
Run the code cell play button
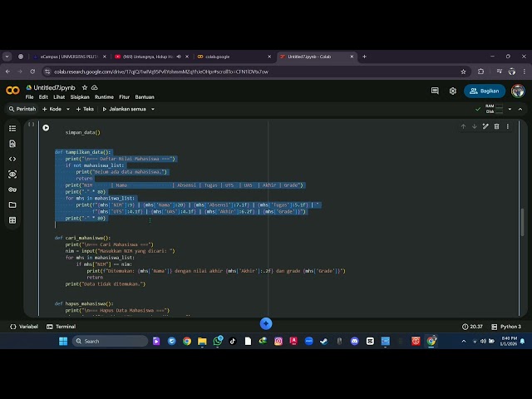click(46, 128)
